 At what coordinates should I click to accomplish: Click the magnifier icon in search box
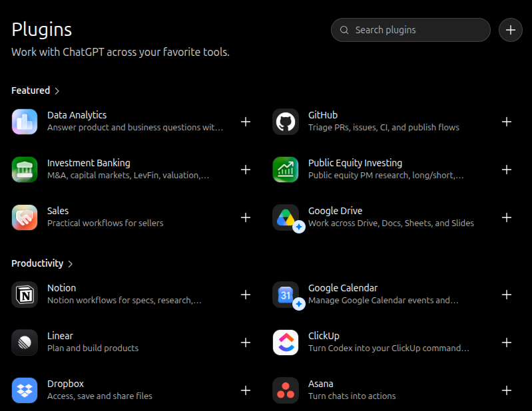pos(344,30)
